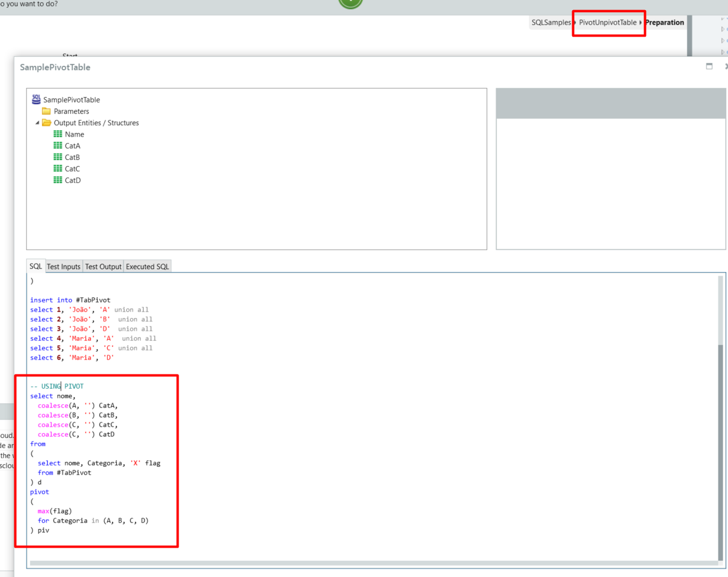Viewport: 728px width, 577px height.
Task: Click the SQL database icon beside SamplePivotTable
Action: click(37, 99)
